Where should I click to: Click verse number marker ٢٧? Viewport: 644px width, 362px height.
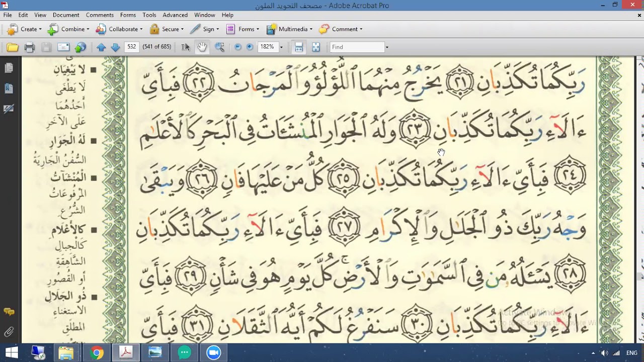(345, 225)
